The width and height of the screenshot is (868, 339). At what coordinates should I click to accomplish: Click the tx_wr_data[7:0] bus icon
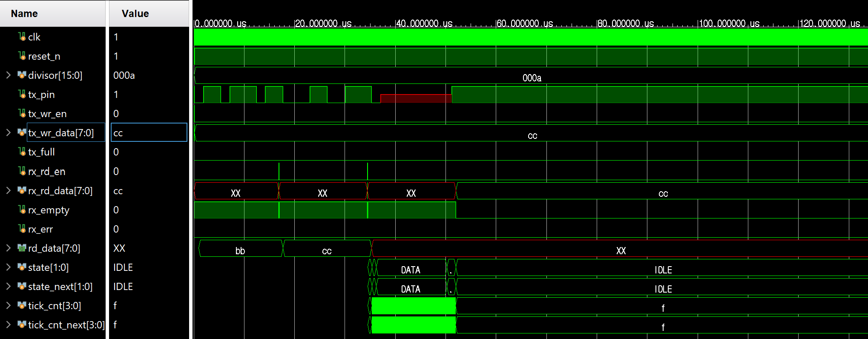point(22,132)
